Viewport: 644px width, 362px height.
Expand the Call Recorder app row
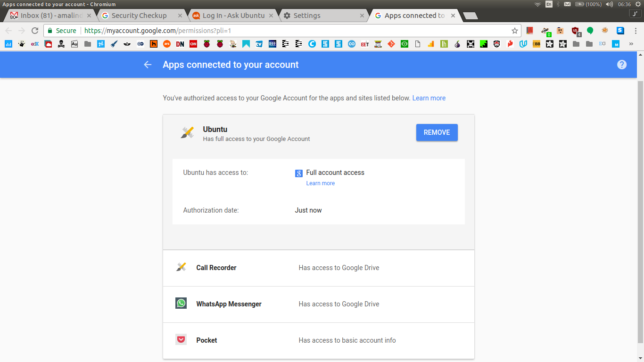click(318, 268)
